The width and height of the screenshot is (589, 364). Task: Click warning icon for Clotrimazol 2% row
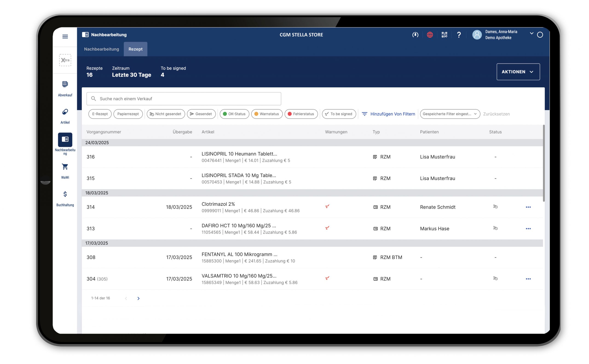pyautogui.click(x=327, y=206)
